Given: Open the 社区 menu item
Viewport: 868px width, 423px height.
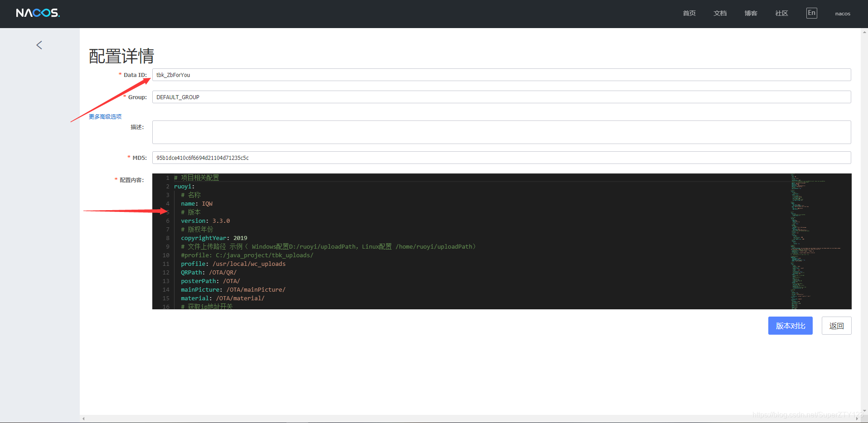Looking at the screenshot, I should (781, 14).
